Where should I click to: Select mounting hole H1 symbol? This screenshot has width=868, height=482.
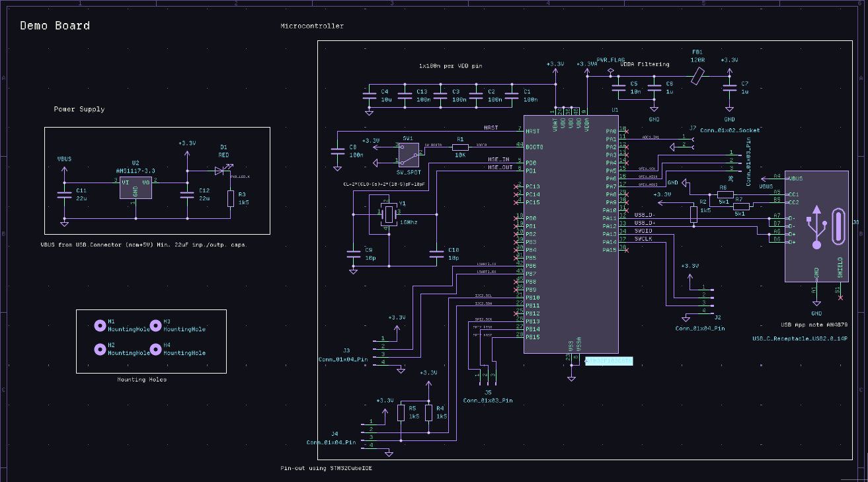tap(100, 325)
